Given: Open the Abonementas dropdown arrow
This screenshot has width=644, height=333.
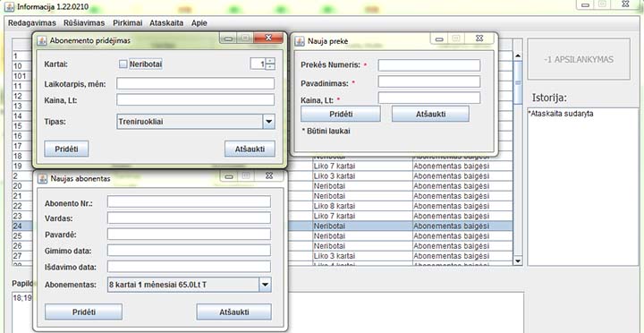Looking at the screenshot, I should (x=265, y=285).
